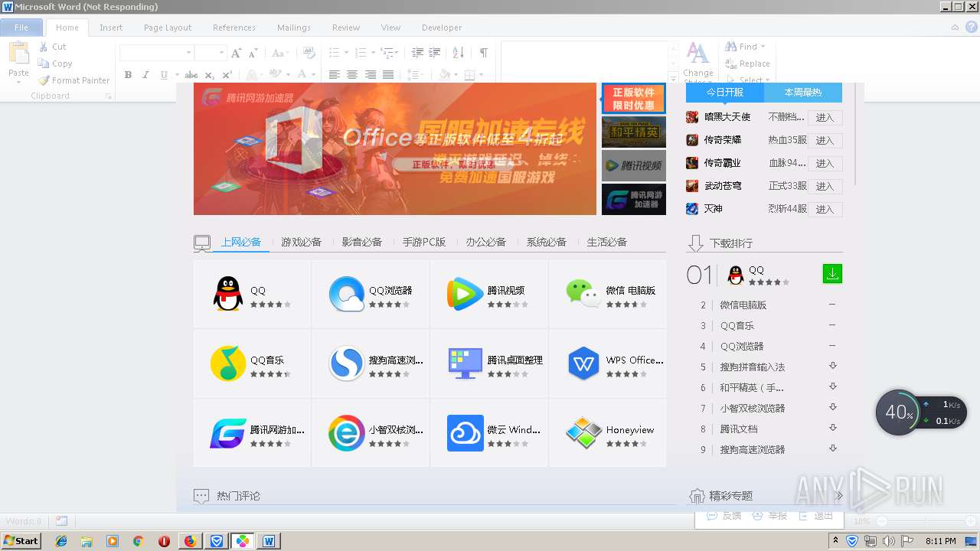Click the Paste icon in ribbon
The width and height of the screenshot is (980, 551).
pyautogui.click(x=18, y=54)
